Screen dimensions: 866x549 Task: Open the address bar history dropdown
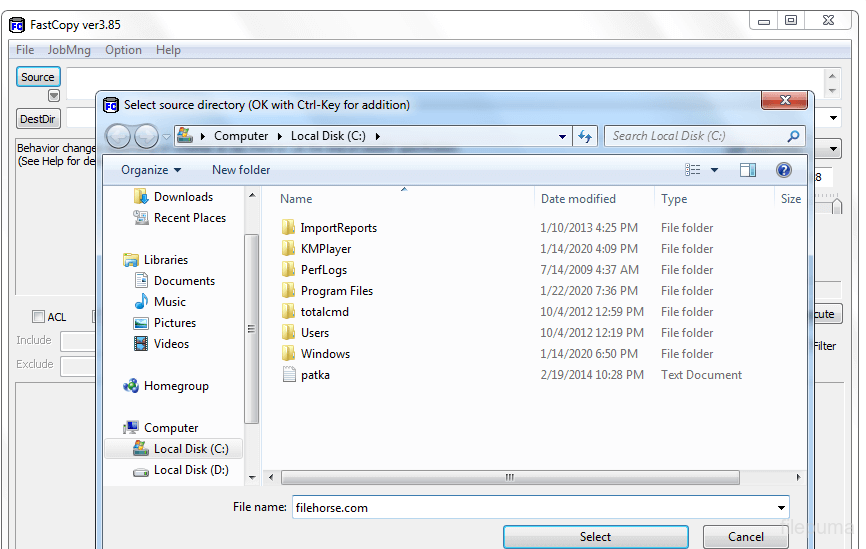pos(562,136)
